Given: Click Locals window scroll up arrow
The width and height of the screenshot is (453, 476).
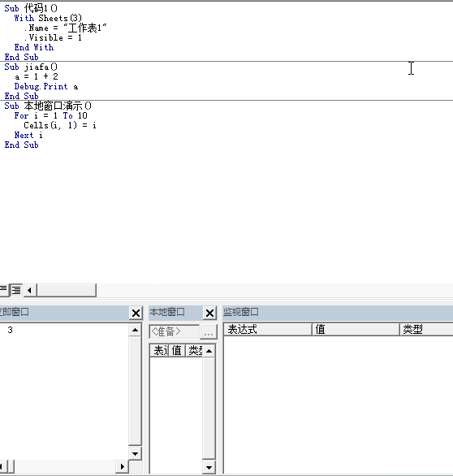Looking at the screenshot, I should pyautogui.click(x=209, y=351).
